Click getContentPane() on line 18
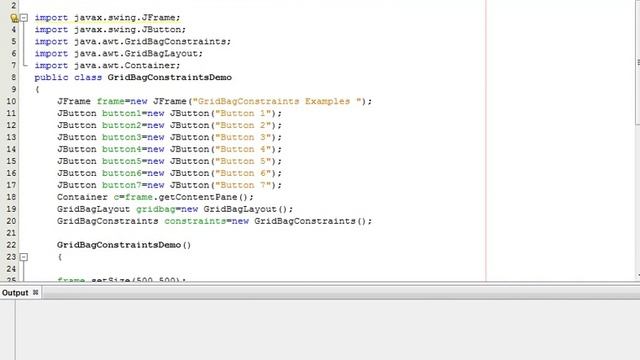The image size is (640, 360). click(203, 197)
